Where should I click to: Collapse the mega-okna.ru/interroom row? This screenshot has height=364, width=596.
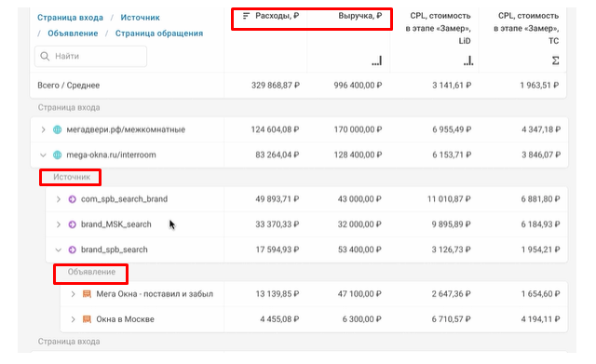click(43, 155)
